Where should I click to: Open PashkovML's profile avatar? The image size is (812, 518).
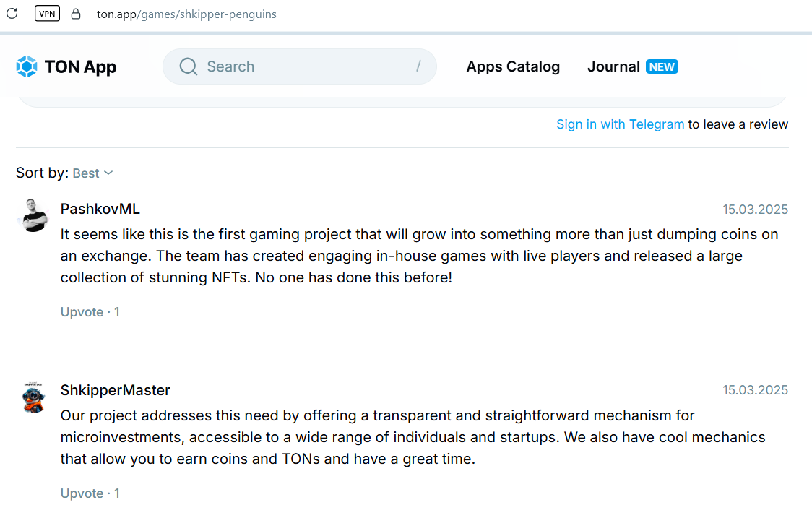(x=34, y=215)
